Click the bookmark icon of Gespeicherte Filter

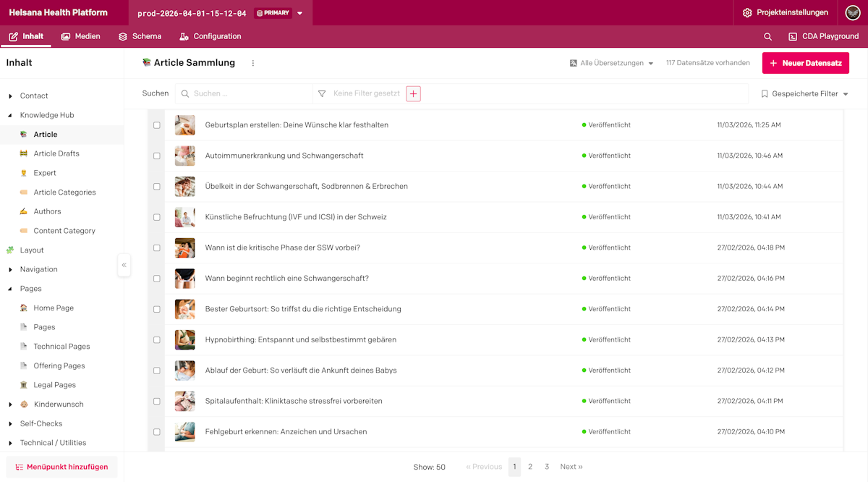click(x=765, y=94)
